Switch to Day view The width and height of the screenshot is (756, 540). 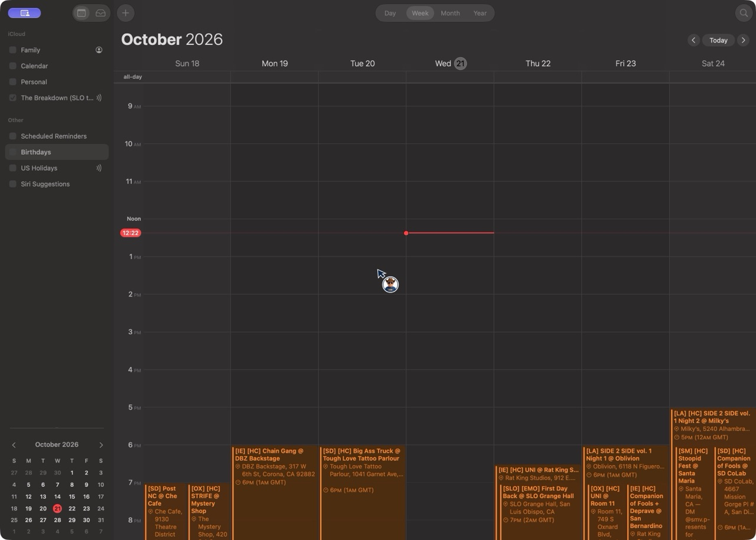390,13
